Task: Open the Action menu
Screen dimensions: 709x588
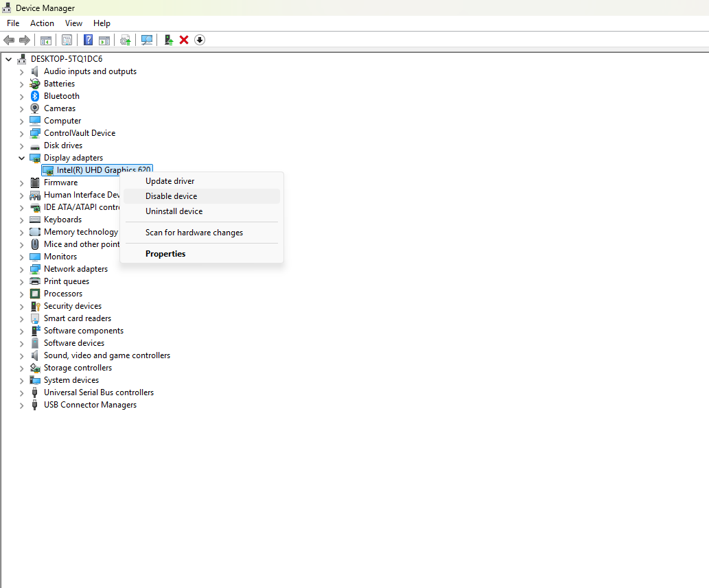Action: [42, 23]
